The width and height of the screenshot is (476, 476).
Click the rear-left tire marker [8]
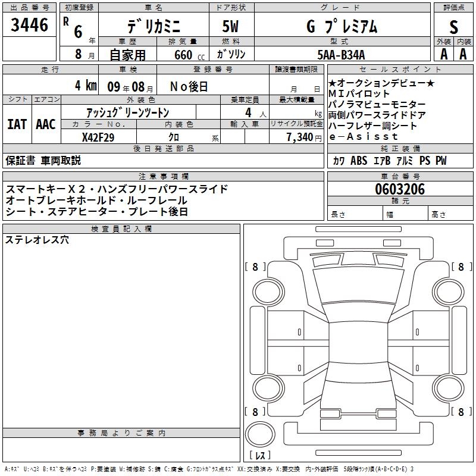(x=255, y=412)
